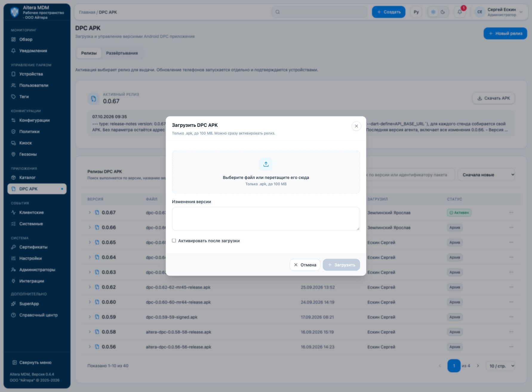Switch to light theme sun icon
Viewport: 532px width, 392px height.
(x=433, y=12)
